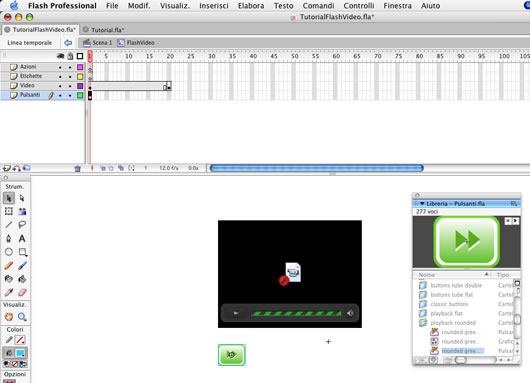The width and height of the screenshot is (530, 383).
Task: Select the Oval tool
Action: 9,252
